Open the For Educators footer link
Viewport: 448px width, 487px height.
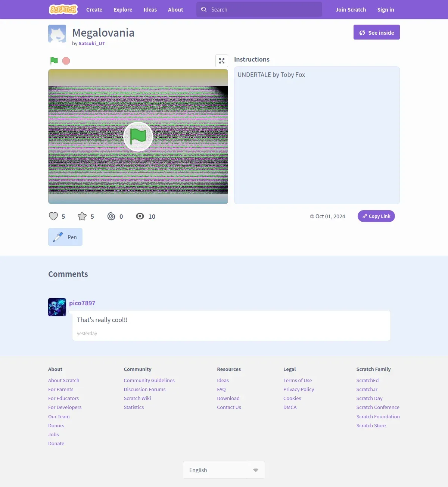point(63,398)
